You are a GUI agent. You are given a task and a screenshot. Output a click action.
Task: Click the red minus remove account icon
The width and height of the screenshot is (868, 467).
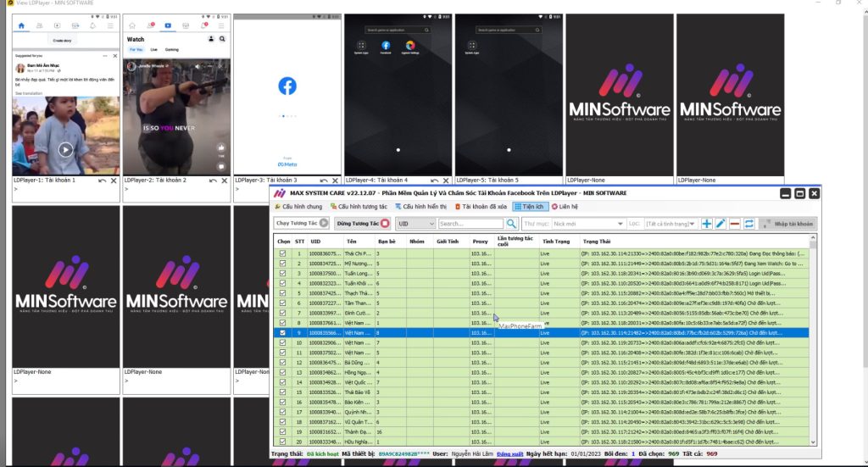click(735, 224)
